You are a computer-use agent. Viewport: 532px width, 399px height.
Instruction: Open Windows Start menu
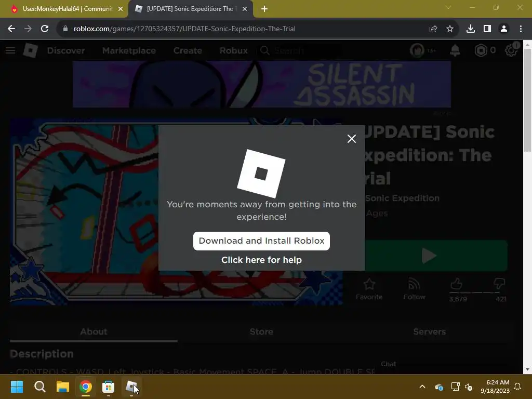tap(17, 387)
